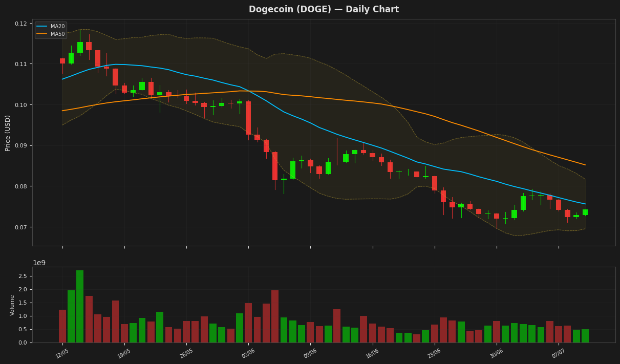The height and width of the screenshot is (364, 620).
Task: Click the "Price (USD)" axis label
Action: tap(8, 133)
